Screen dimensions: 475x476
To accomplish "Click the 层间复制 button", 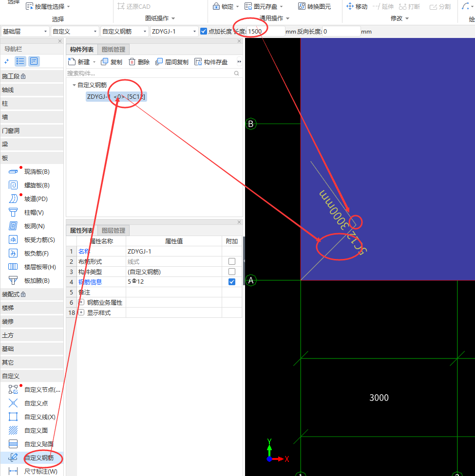I will point(172,62).
